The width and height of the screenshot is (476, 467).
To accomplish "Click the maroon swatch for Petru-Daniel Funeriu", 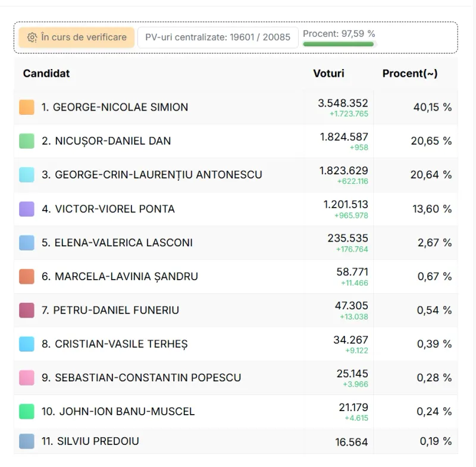I will [27, 310].
